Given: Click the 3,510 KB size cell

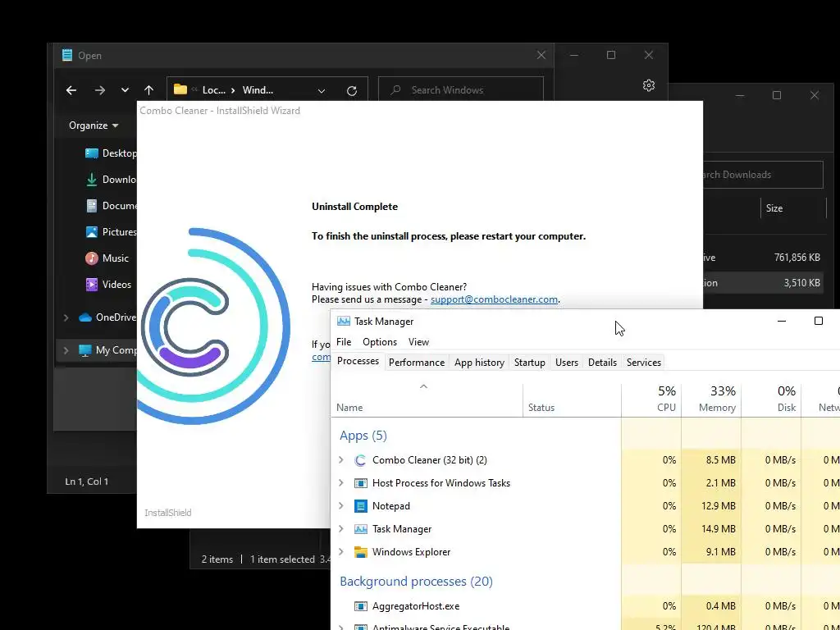Looking at the screenshot, I should point(801,283).
